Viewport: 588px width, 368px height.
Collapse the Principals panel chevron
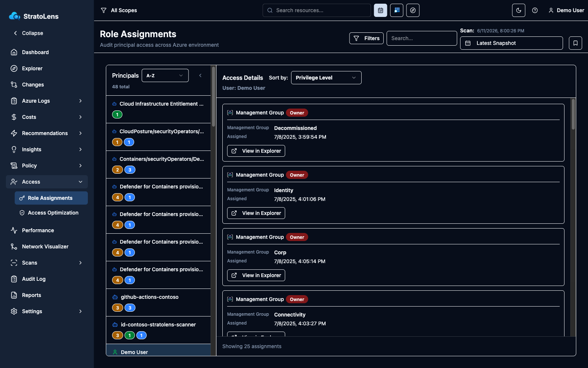point(200,75)
